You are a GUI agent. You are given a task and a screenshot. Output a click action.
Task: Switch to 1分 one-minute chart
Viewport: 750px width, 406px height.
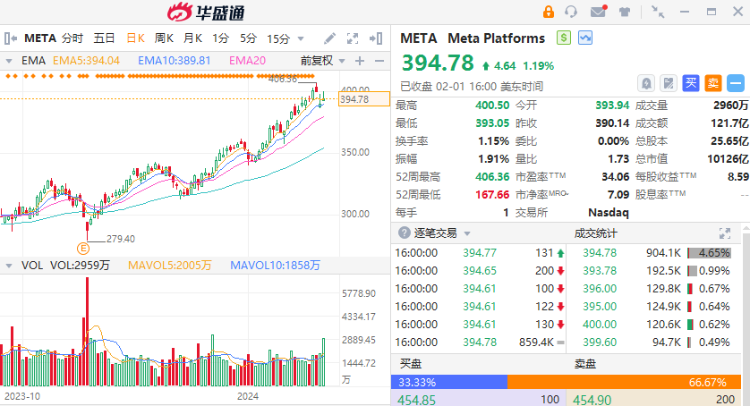tap(221, 38)
